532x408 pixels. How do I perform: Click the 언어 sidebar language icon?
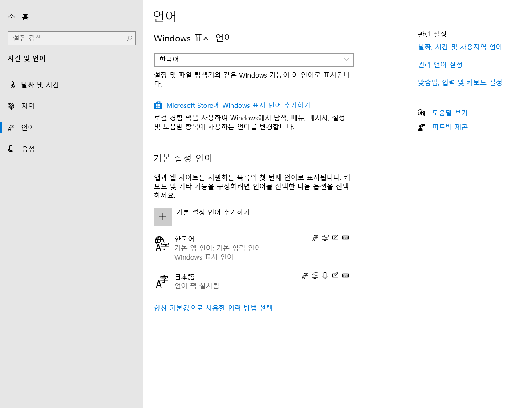(11, 128)
